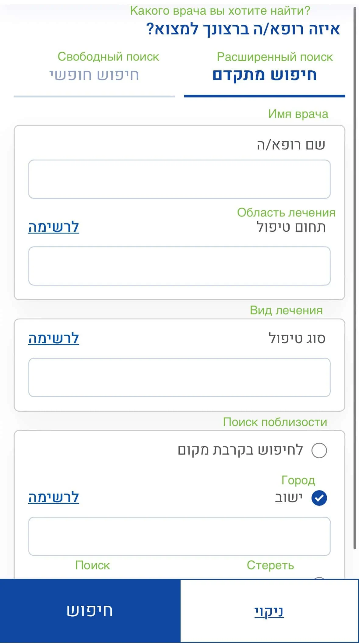Click the שם רופא/ה field label

tap(291, 145)
